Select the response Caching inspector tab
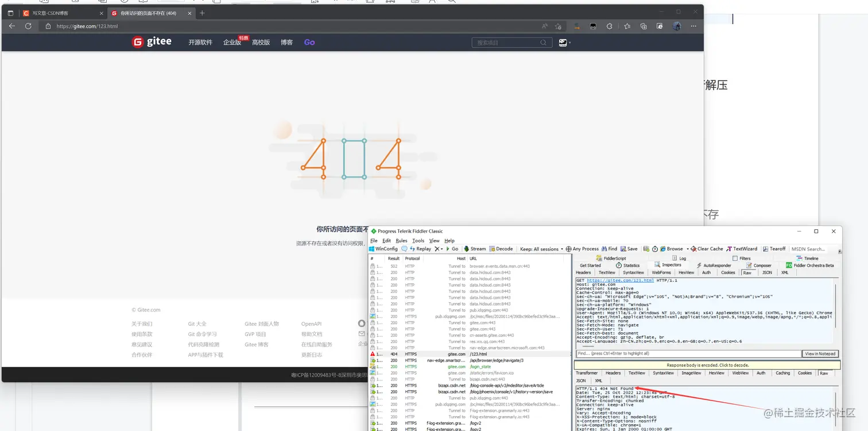This screenshot has height=431, width=868. [783, 373]
